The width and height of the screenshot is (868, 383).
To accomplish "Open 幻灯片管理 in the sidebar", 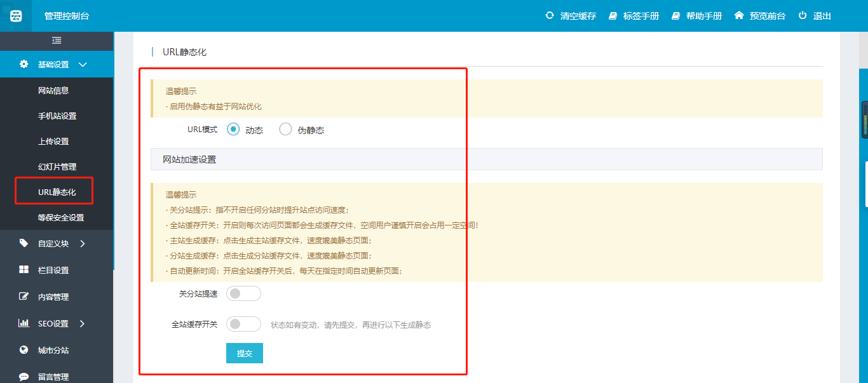I will 57,167.
